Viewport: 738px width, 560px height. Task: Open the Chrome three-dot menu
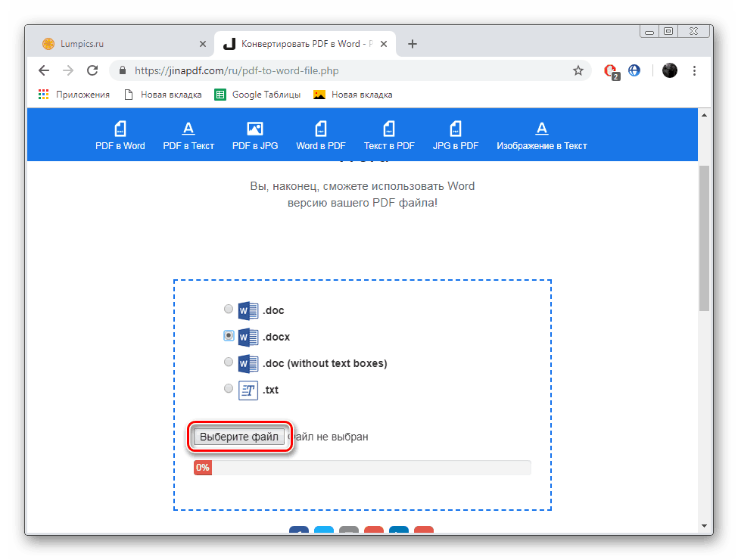694,70
